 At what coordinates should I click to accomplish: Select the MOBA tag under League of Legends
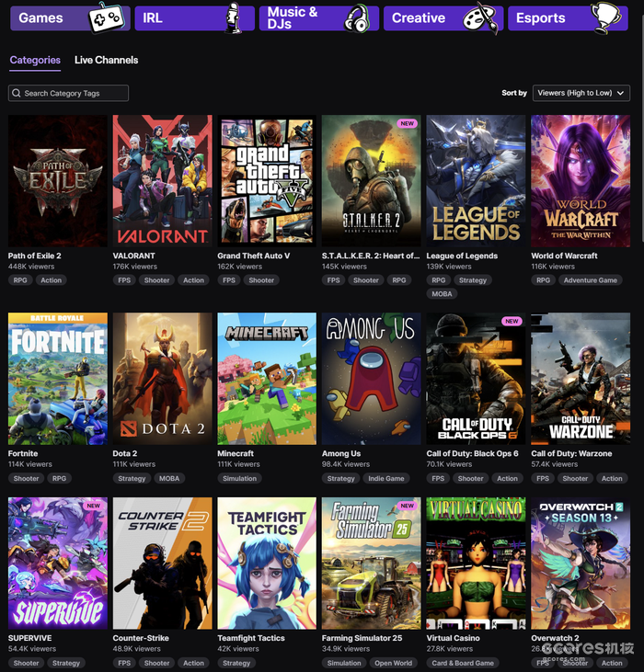tap(442, 294)
